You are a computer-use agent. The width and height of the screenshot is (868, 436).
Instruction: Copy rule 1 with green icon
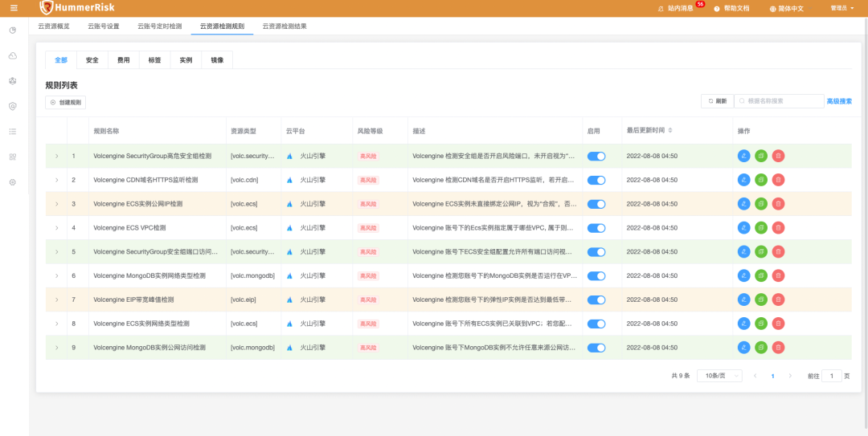(761, 156)
